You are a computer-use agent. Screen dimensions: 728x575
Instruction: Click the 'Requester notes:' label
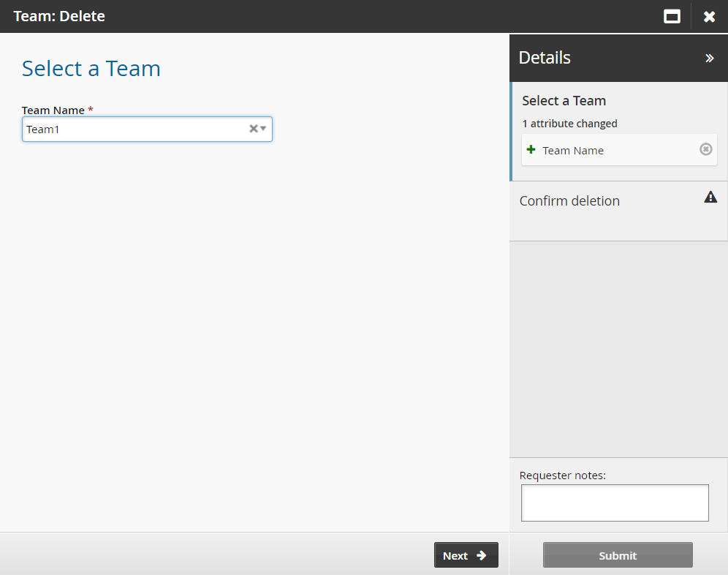(x=562, y=476)
